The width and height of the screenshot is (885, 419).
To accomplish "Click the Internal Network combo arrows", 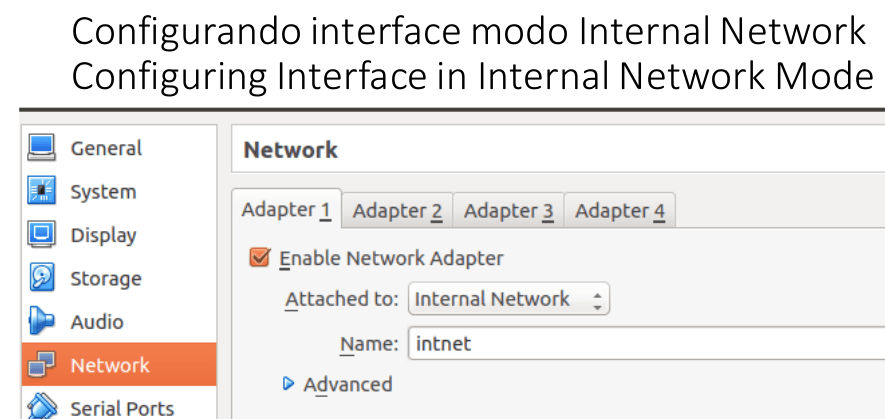I will point(597,299).
